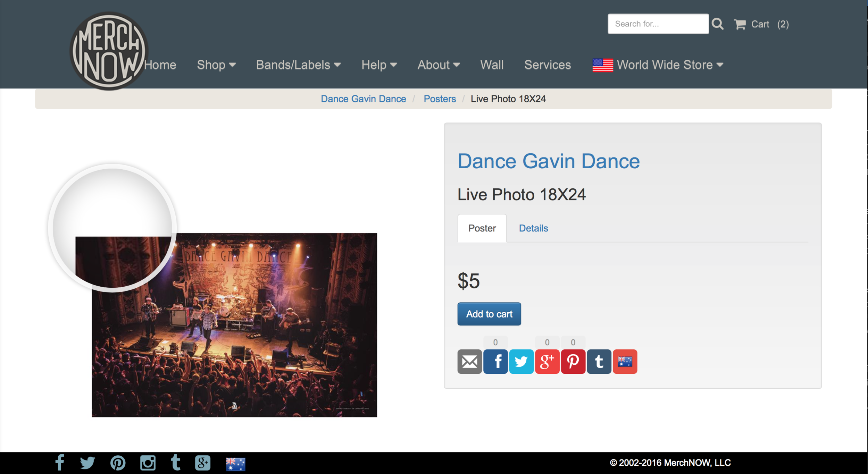Select the Poster tab

482,228
